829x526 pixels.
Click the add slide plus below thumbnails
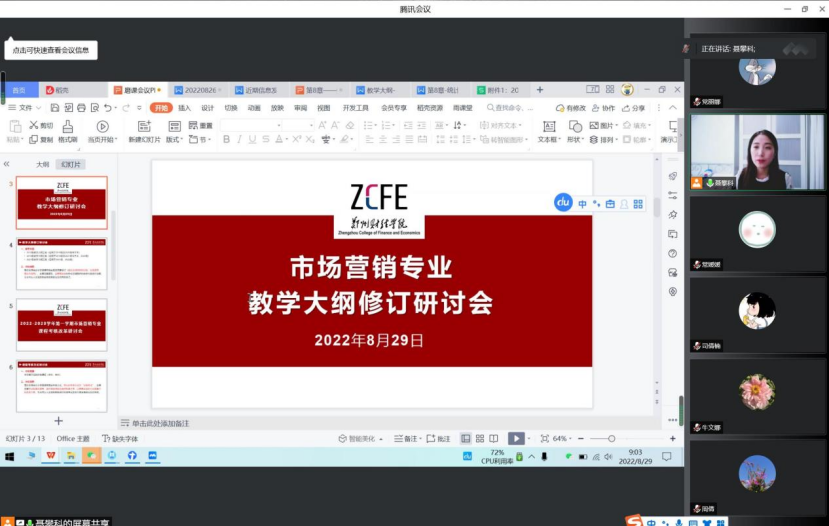click(59, 421)
